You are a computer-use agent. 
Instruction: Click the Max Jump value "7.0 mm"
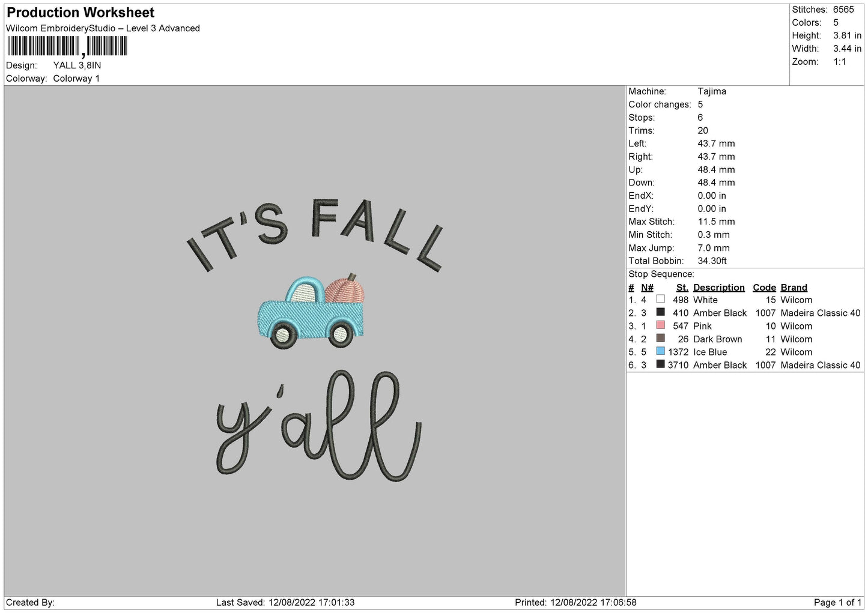(714, 248)
